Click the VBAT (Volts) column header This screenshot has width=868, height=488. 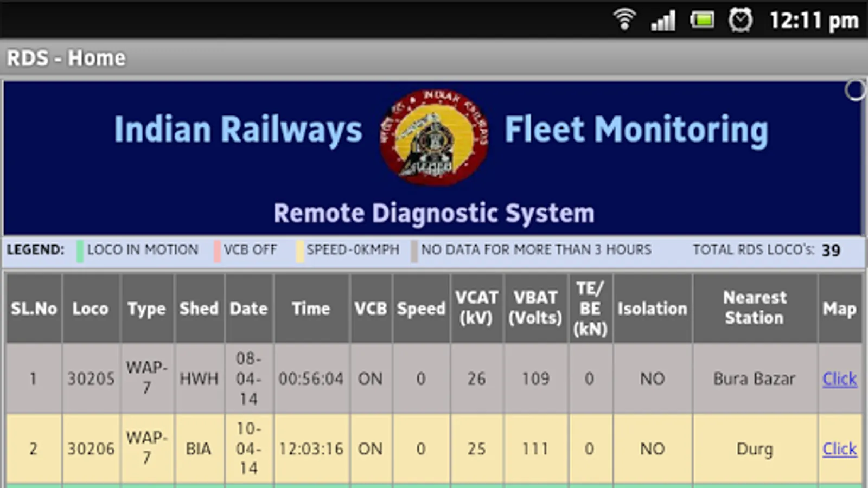pyautogui.click(x=536, y=309)
